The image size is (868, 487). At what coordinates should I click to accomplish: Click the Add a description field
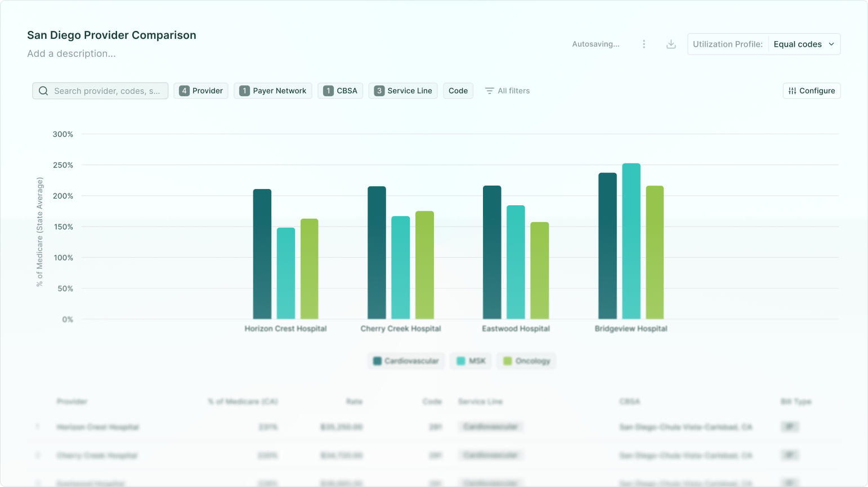pyautogui.click(x=71, y=53)
